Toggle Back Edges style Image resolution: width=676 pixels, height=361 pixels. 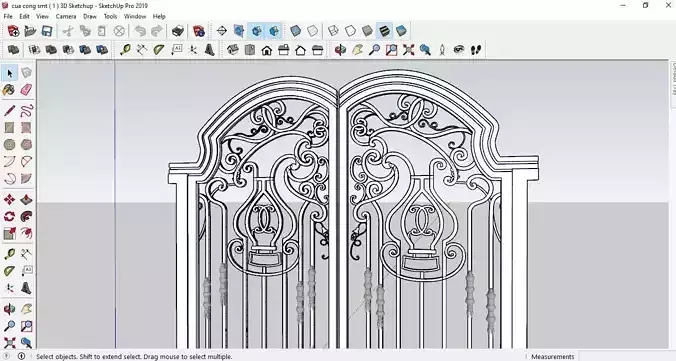[x=313, y=31]
